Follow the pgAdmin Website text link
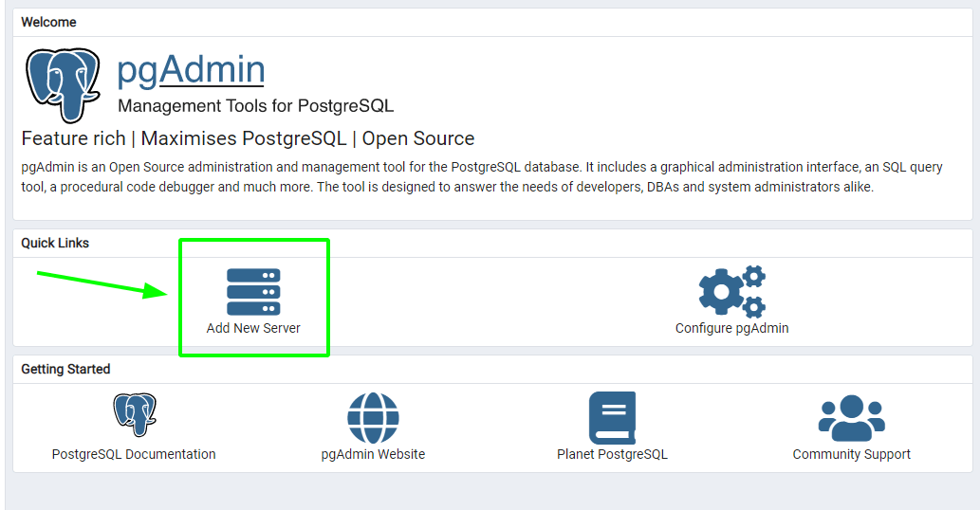980x510 pixels. (373, 454)
